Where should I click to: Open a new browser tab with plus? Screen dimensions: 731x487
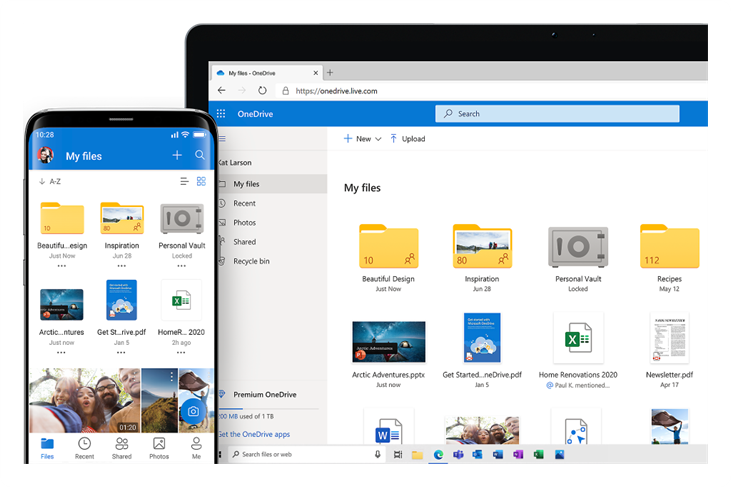click(330, 72)
